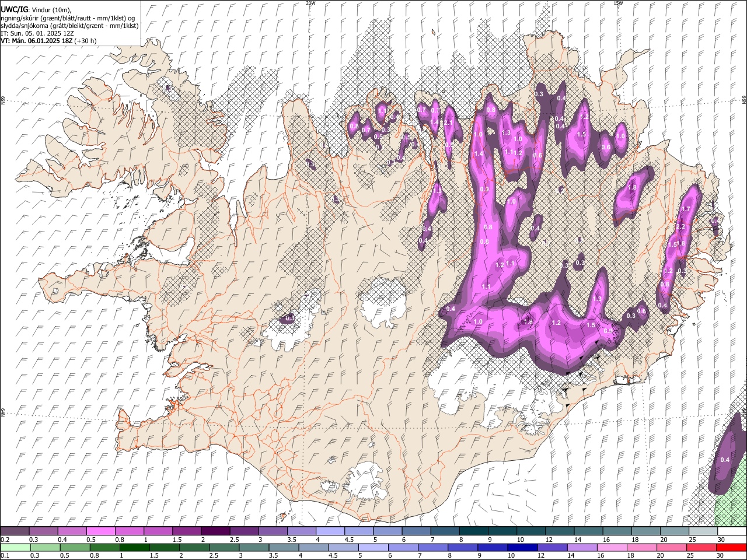The height and width of the screenshot is (560, 747).
Task: Select the lilac swatch at 14 on lower row
Action: [x=582, y=547]
